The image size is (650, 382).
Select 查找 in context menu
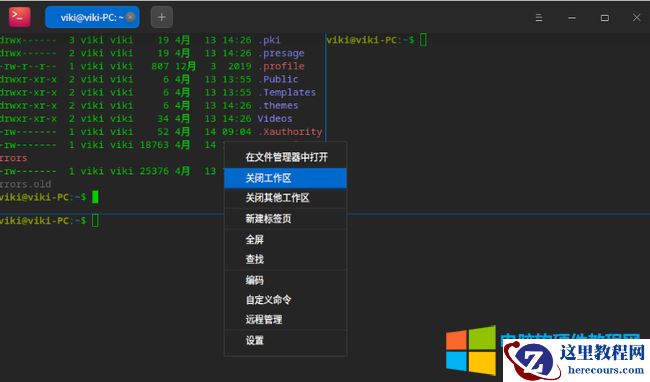pyautogui.click(x=286, y=259)
